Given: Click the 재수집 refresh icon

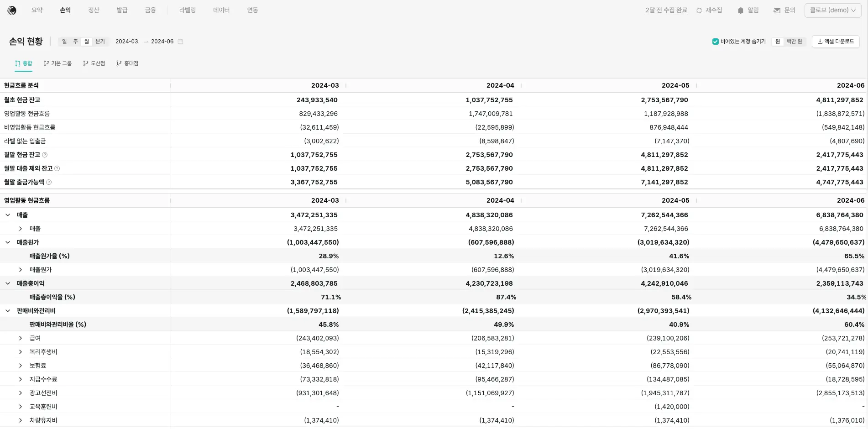Looking at the screenshot, I should [x=699, y=10].
